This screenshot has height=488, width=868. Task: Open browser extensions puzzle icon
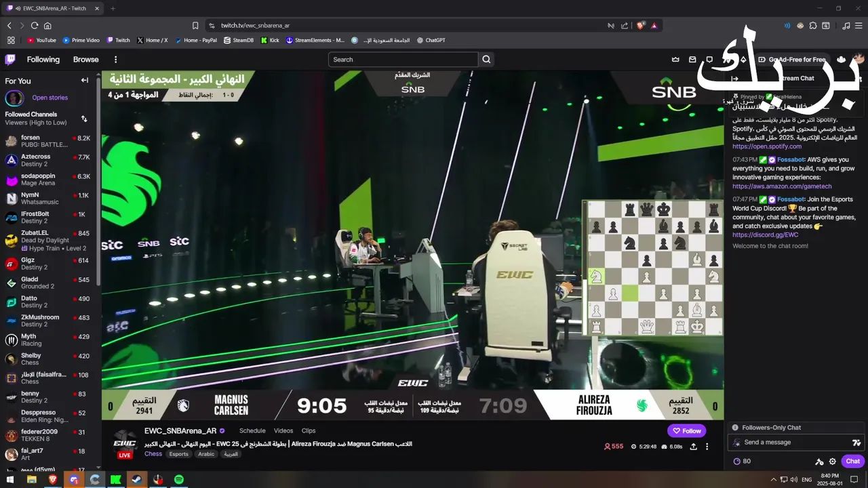813,26
